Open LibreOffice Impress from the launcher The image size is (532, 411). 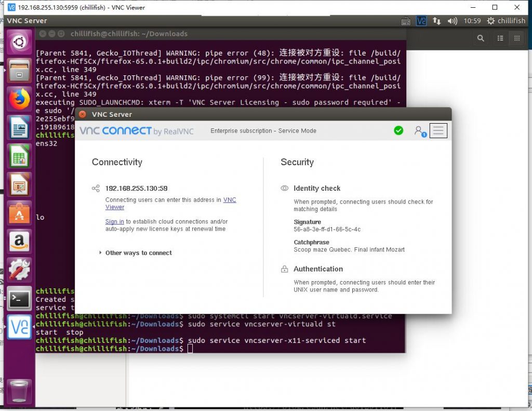(19, 184)
